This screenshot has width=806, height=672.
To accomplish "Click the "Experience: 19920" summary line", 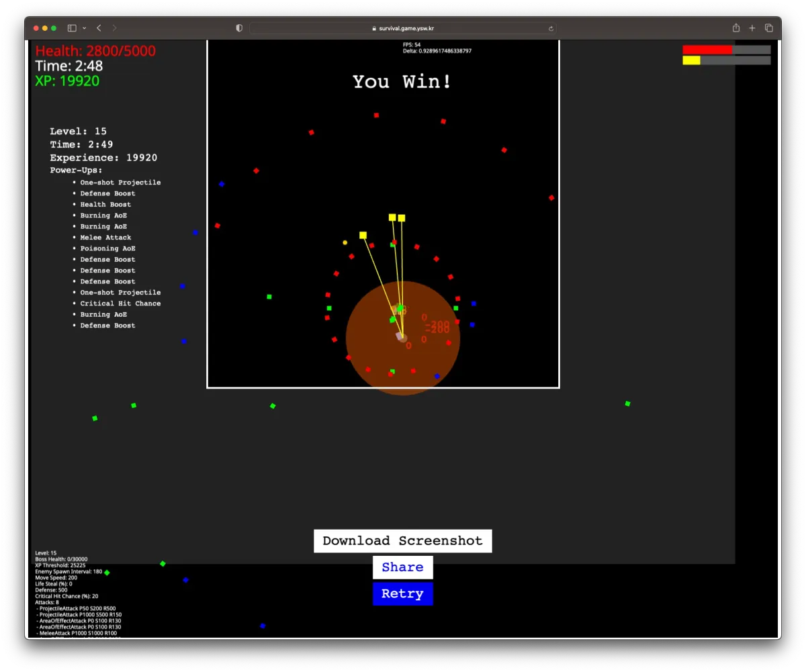I will pyautogui.click(x=103, y=158).
